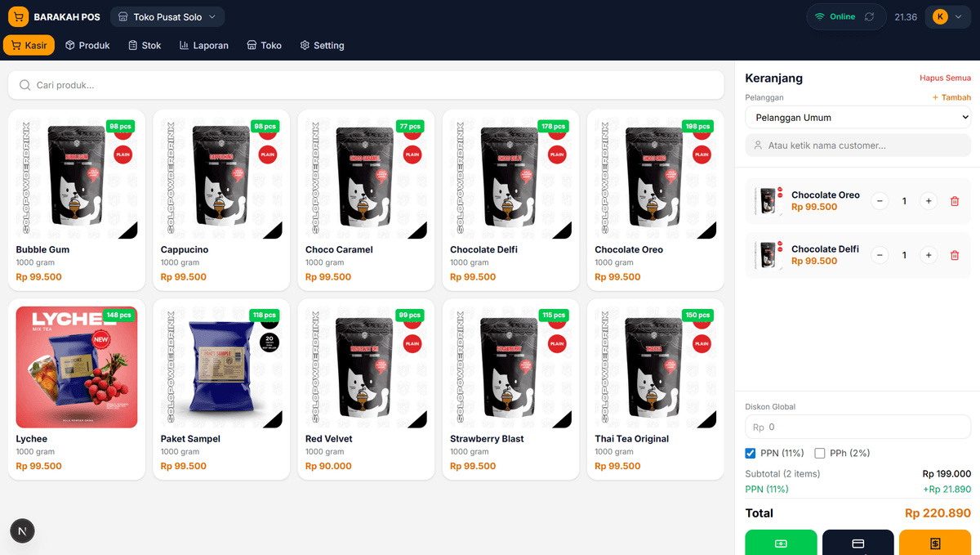Click the BARAKAH POS cart logo
Viewport: 980px width, 555px height.
click(18, 17)
